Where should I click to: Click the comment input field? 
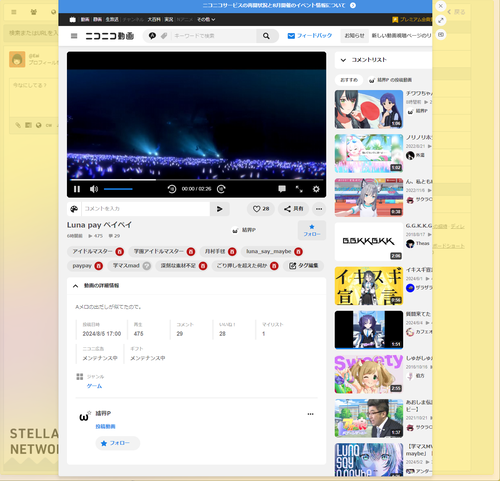(x=146, y=209)
